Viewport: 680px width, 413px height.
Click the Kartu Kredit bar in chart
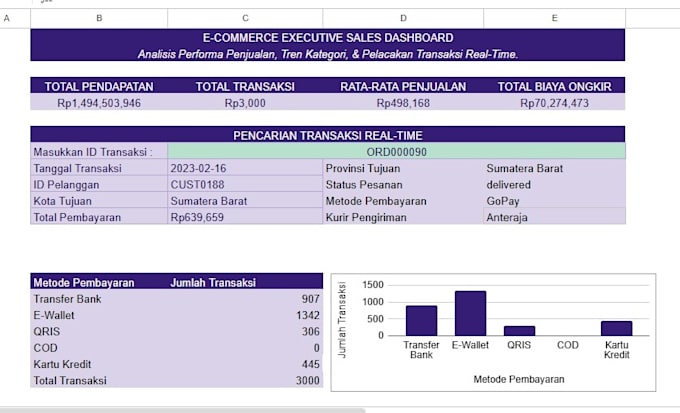pyautogui.click(x=616, y=328)
